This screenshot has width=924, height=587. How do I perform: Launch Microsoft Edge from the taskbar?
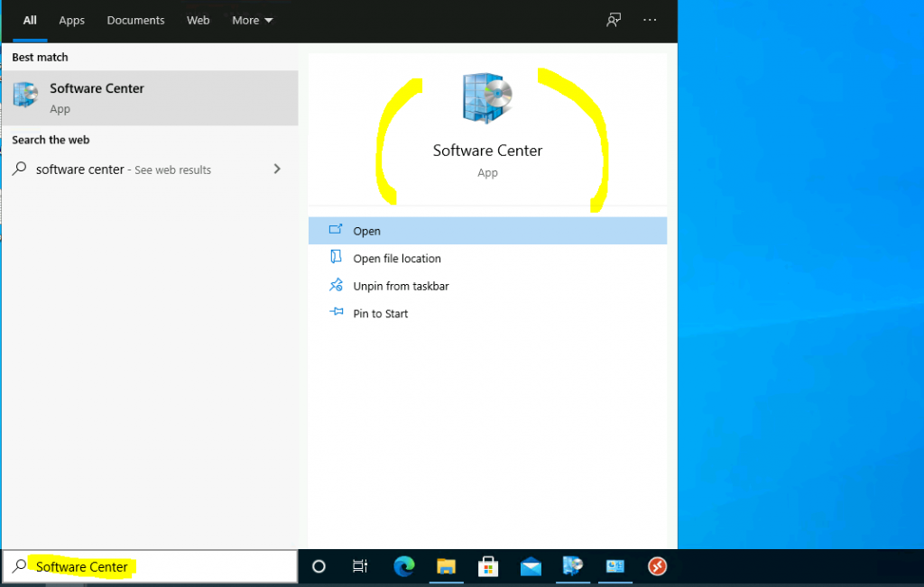(404, 566)
